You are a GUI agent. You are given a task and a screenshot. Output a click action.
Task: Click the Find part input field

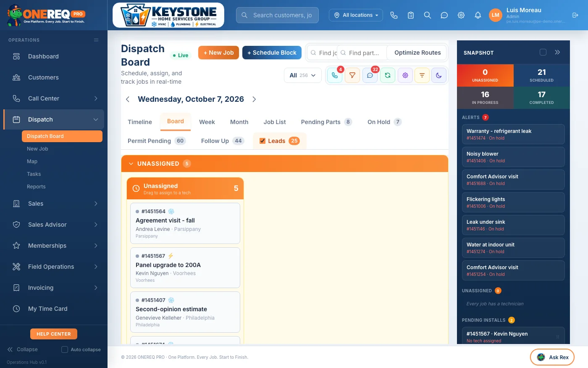click(362, 53)
